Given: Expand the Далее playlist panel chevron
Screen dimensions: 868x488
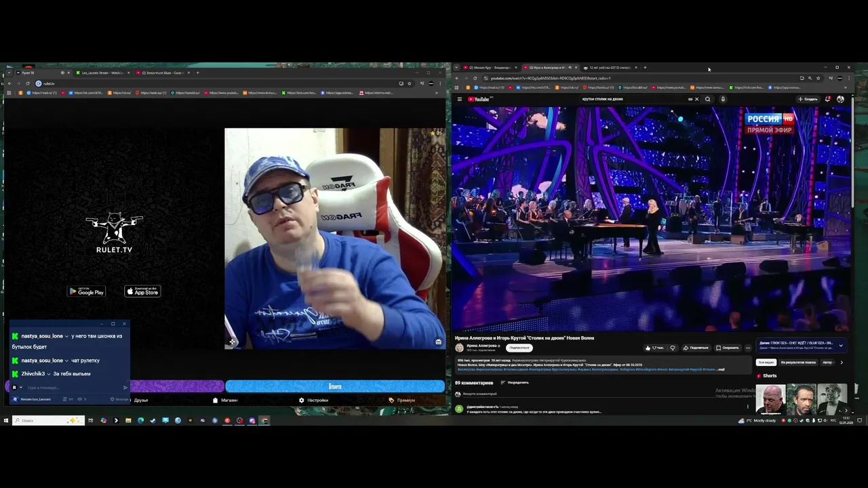Looking at the screenshot, I should click(x=841, y=346).
